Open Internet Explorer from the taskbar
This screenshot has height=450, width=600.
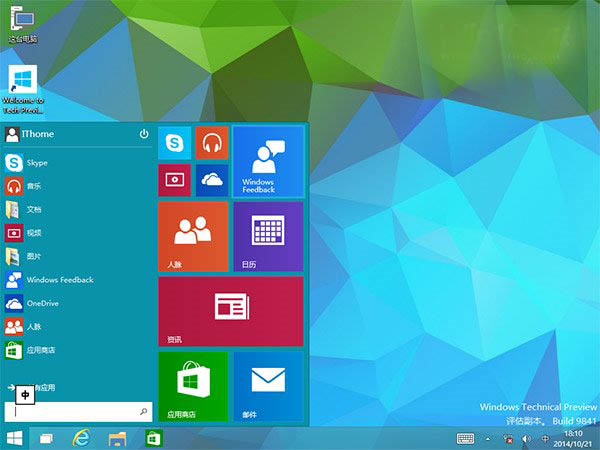82,438
